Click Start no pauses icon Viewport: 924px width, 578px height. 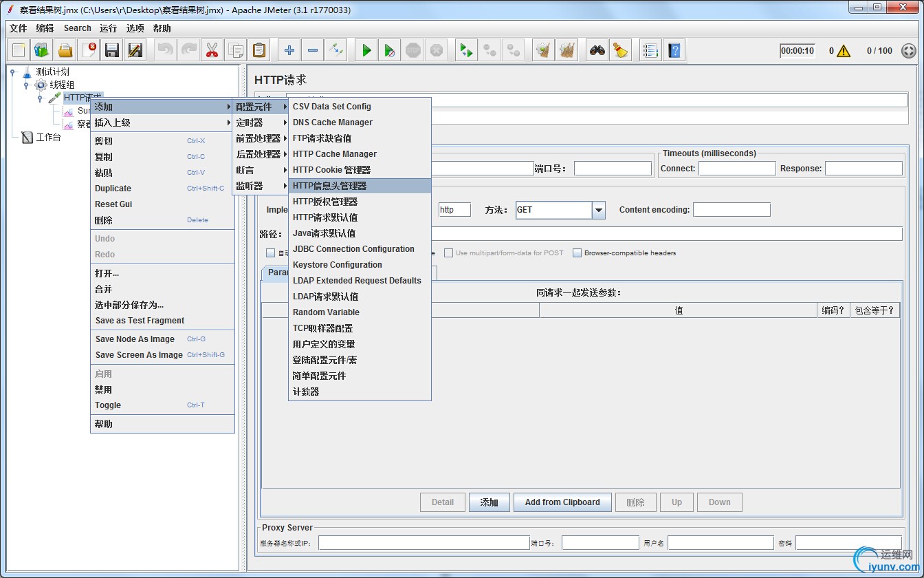(390, 50)
